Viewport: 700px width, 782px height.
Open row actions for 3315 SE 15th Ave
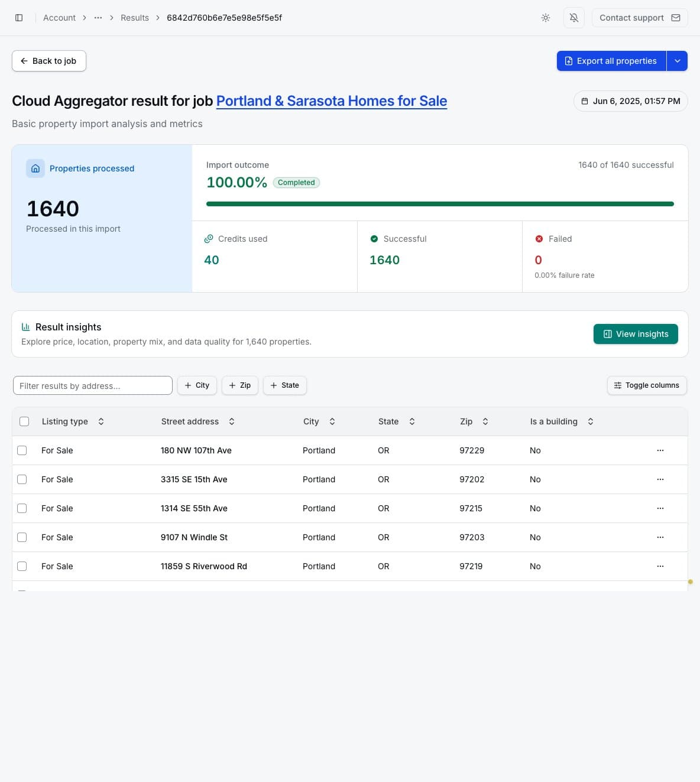tap(660, 479)
